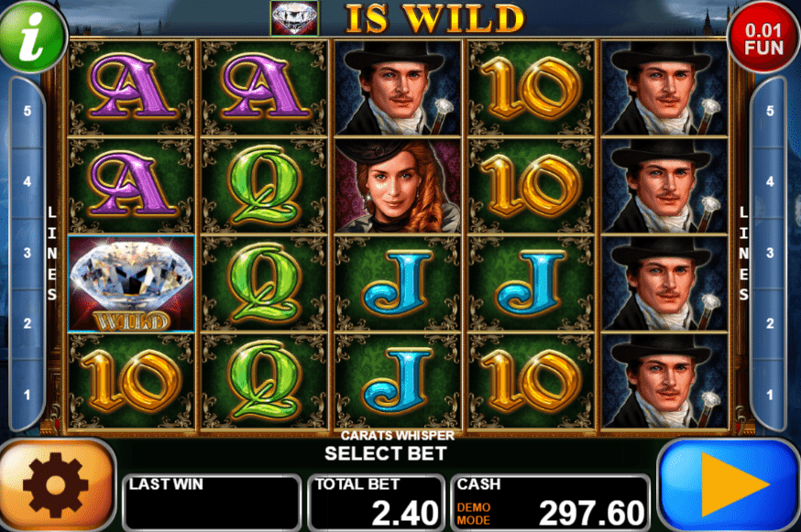Screen dimensions: 801x532
Task: Click the CASH balance 297.60 display
Action: pyautogui.click(x=551, y=503)
